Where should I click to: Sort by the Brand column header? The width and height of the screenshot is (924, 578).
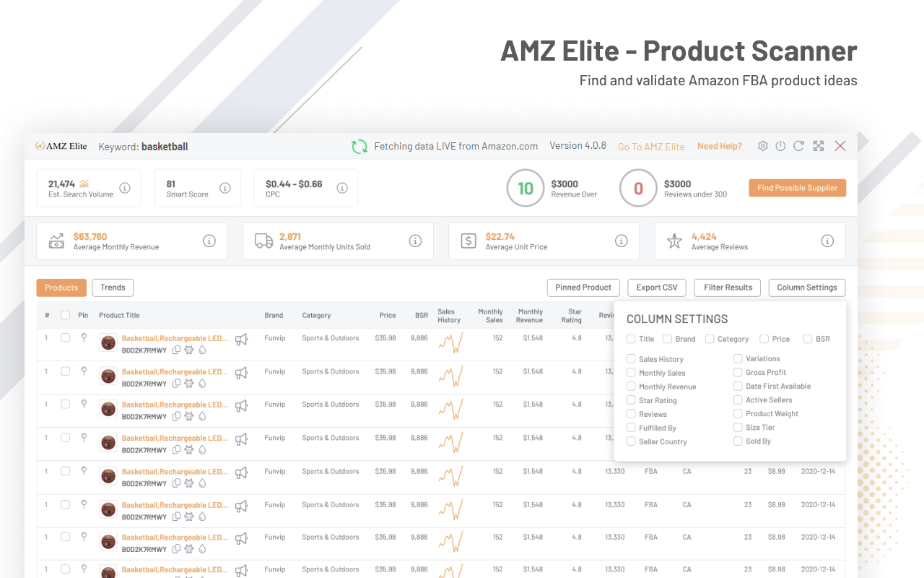tap(274, 315)
